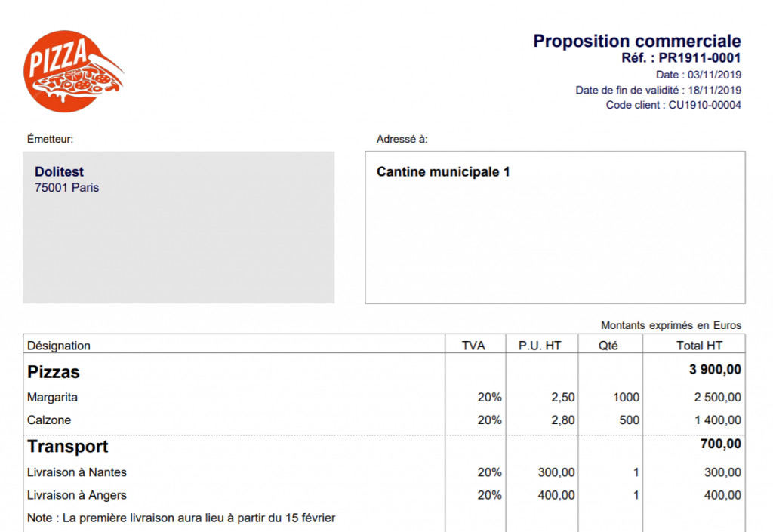Click Calzone's total '1 400,00'
This screenshot has height=532, width=773.
[717, 420]
